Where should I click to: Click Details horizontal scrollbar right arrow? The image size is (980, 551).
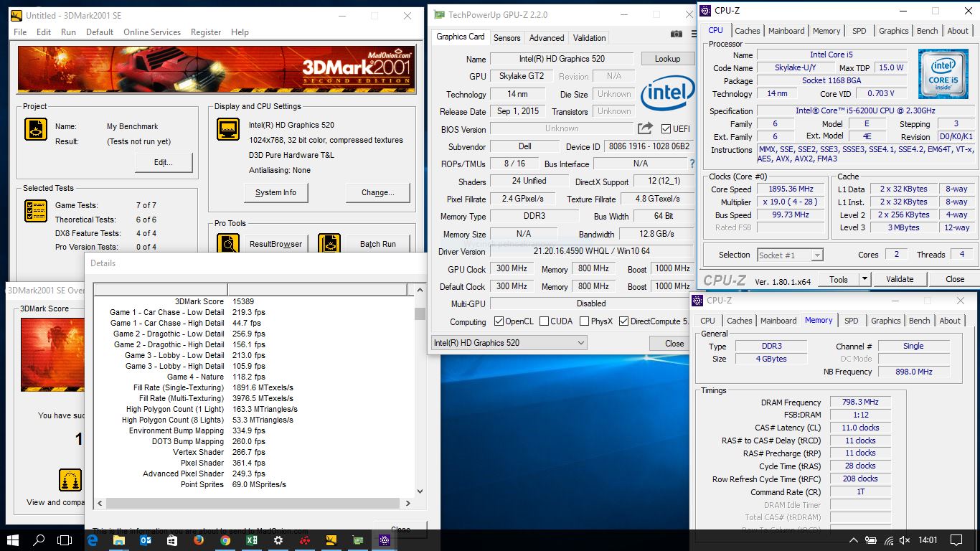point(409,503)
